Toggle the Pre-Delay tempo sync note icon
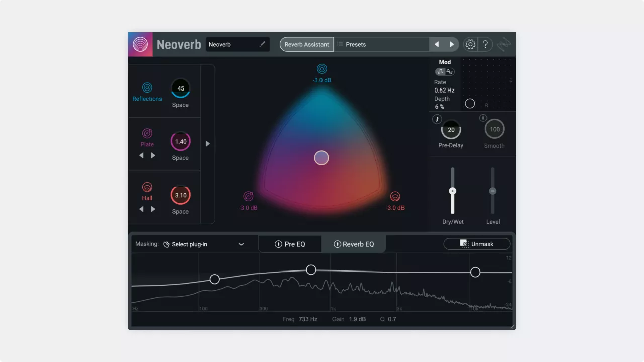The image size is (644, 362). tap(437, 119)
